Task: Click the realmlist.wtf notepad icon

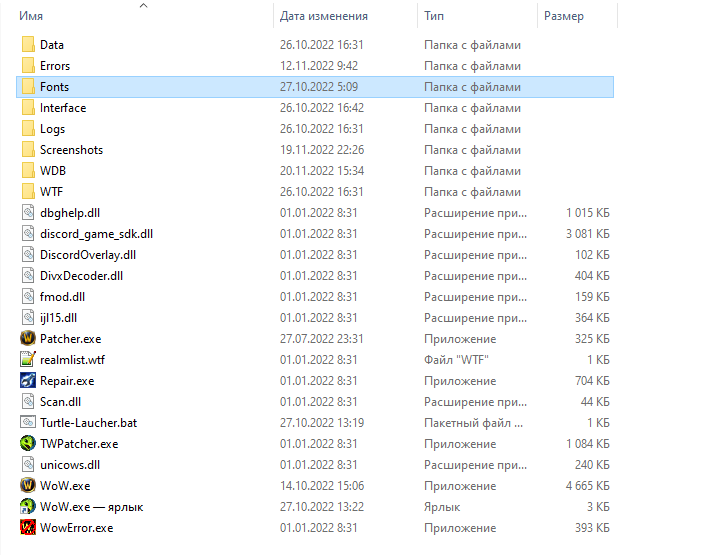Action: tap(28, 359)
